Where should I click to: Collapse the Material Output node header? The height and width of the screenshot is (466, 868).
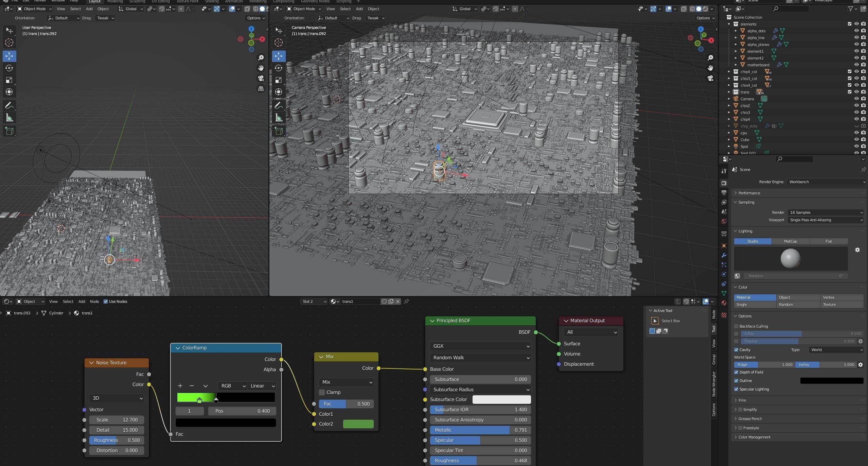click(x=566, y=321)
